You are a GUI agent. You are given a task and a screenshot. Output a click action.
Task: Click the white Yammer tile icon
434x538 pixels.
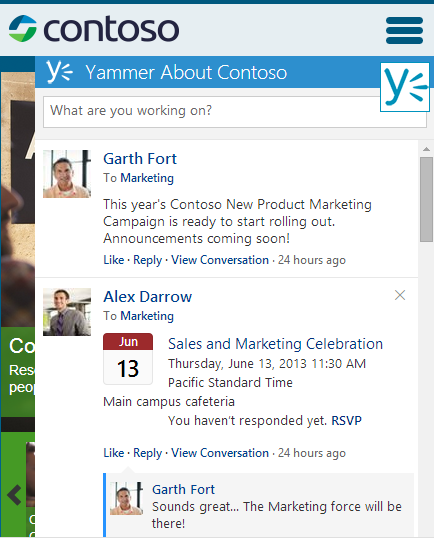pos(405,87)
